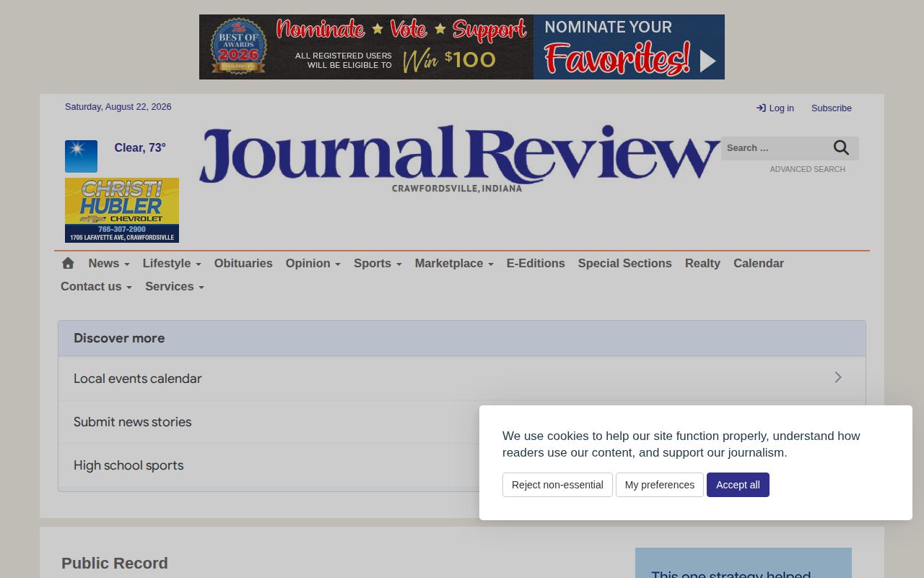The image size is (924, 578).
Task: Expand the Marketplace dropdown
Action: [454, 263]
